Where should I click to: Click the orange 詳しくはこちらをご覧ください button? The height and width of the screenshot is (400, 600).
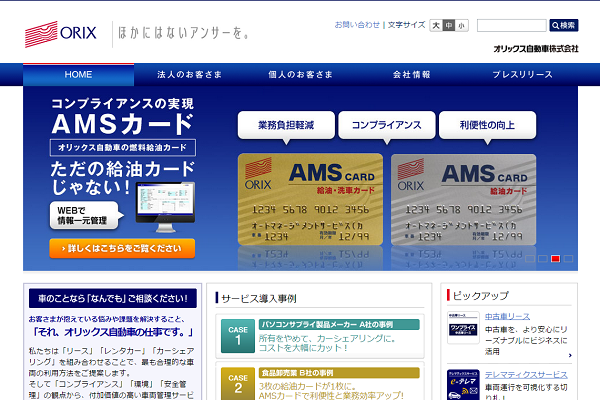tap(122, 248)
